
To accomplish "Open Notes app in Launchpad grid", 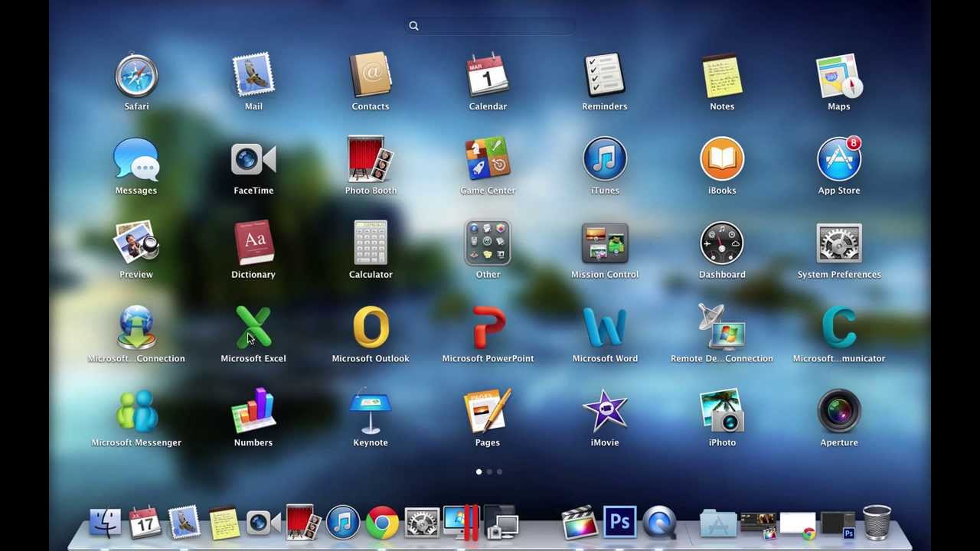I will click(722, 76).
